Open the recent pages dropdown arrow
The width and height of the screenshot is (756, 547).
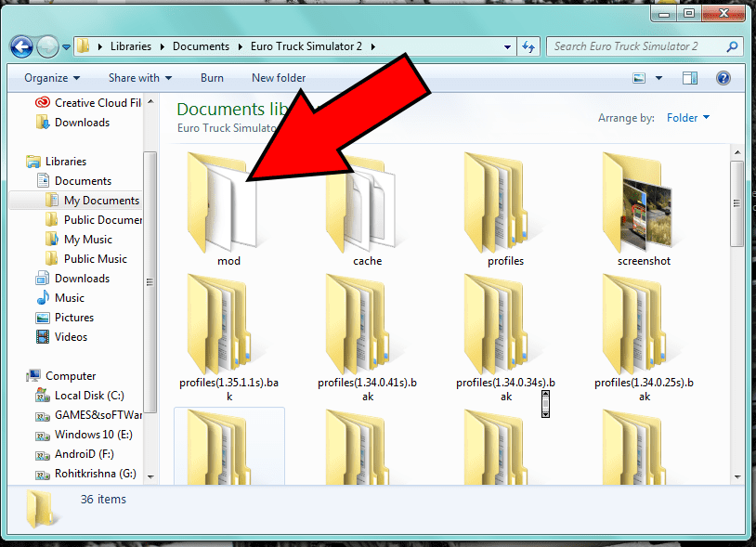click(66, 47)
